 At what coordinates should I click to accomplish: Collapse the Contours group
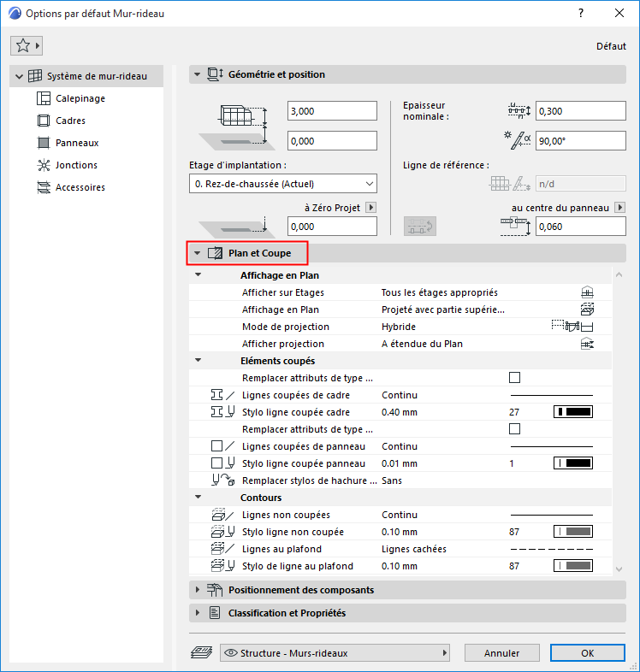point(198,497)
